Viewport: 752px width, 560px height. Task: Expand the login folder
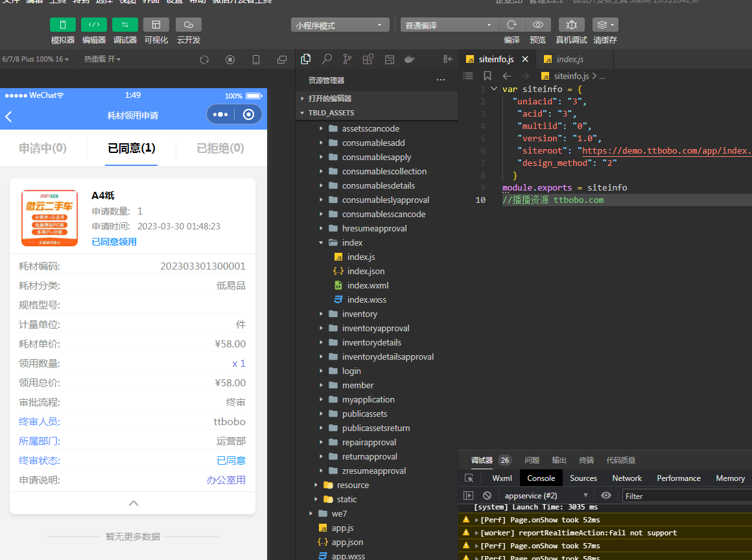(x=376, y=371)
